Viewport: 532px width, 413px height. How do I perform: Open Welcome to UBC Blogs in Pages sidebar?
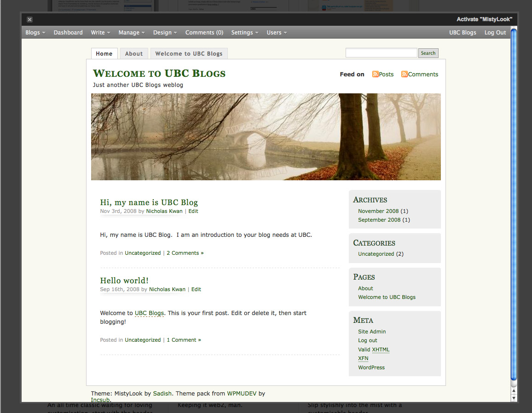point(387,297)
